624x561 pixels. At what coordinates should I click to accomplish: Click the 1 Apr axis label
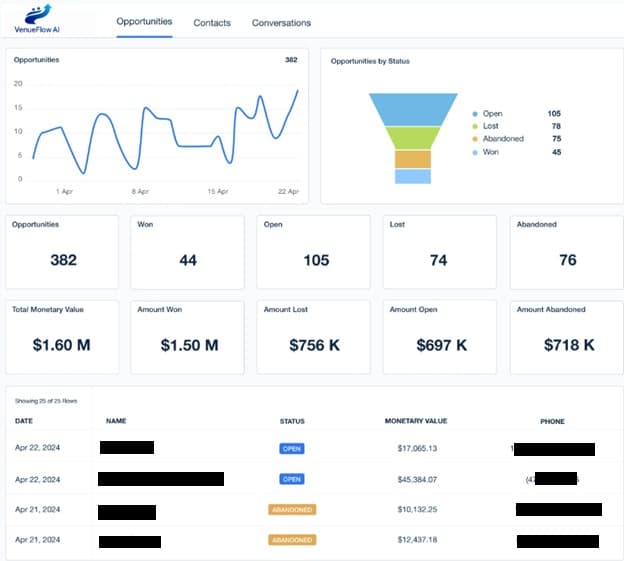64,191
